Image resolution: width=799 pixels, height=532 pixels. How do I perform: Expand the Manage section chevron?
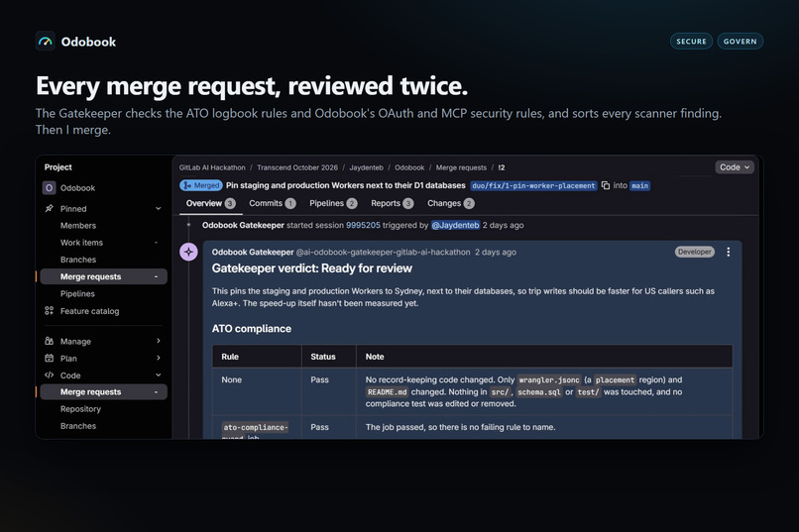159,341
